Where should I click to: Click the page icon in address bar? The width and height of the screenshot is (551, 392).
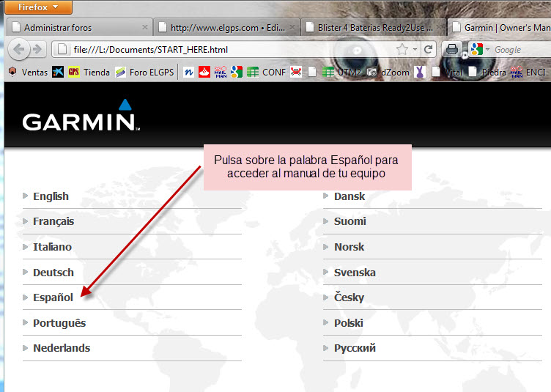62,50
